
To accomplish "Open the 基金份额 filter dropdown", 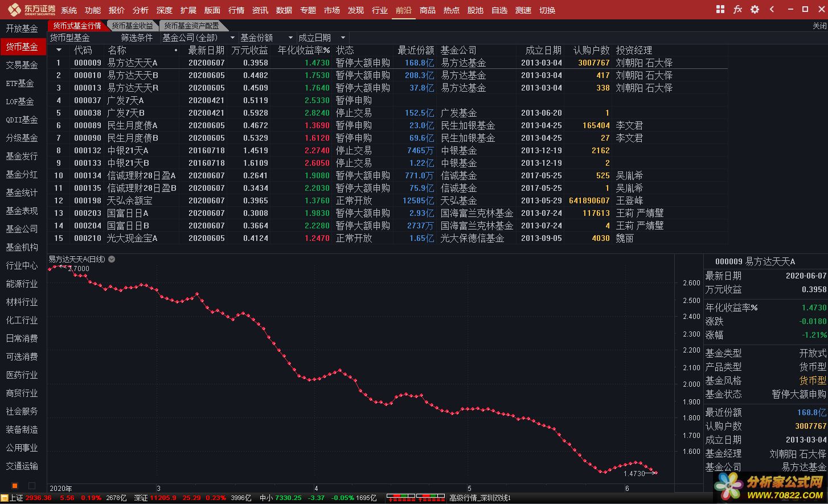I will (x=267, y=38).
